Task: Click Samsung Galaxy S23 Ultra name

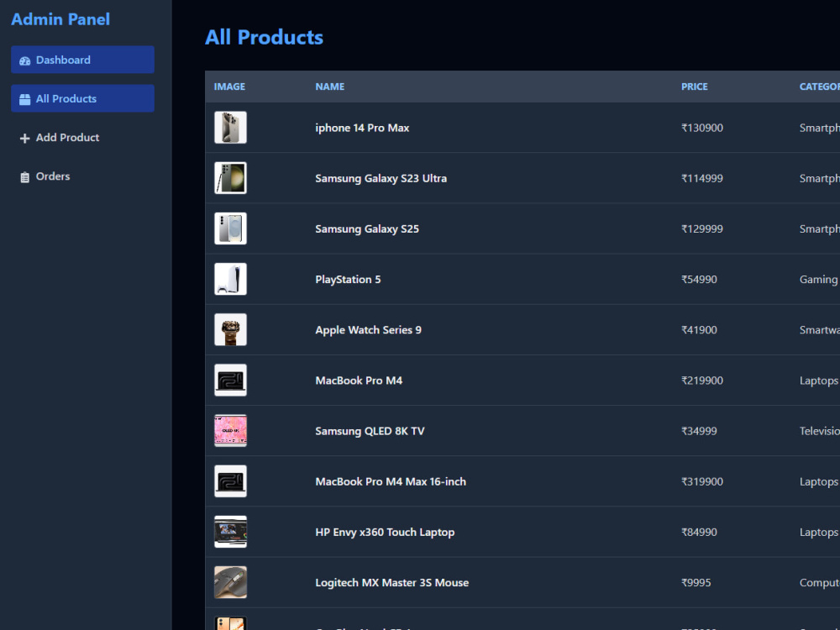Action: (381, 178)
